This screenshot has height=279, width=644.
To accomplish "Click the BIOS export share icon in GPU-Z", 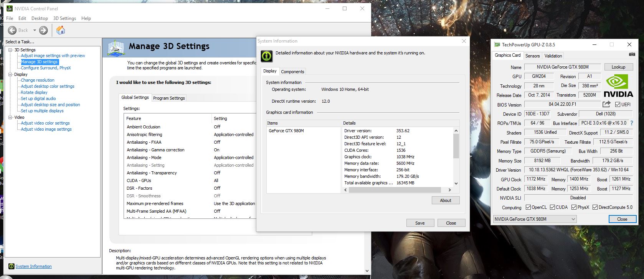I will click(606, 104).
